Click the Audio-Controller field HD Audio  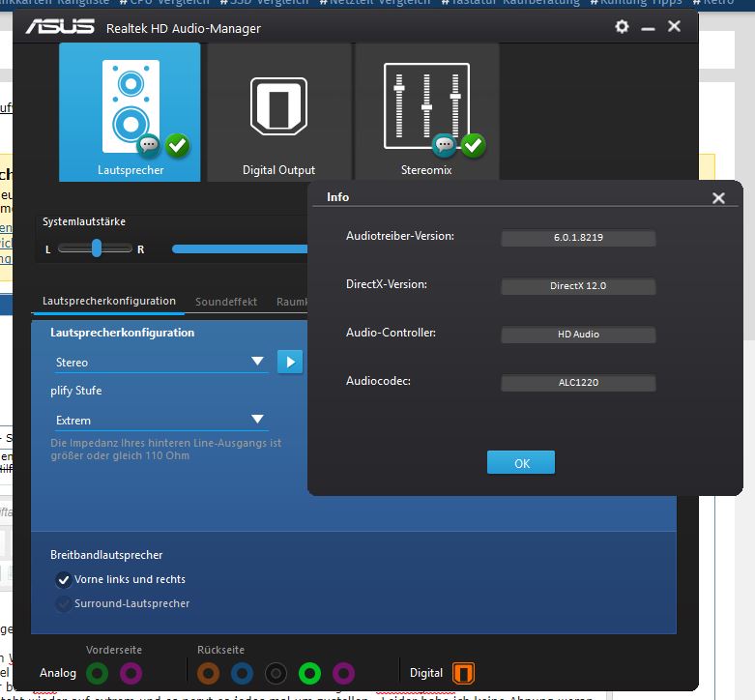point(578,335)
